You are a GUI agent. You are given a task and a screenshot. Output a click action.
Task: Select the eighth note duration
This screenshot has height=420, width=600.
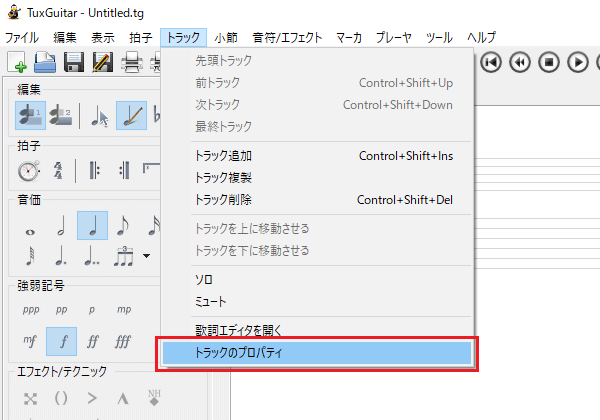point(123,226)
